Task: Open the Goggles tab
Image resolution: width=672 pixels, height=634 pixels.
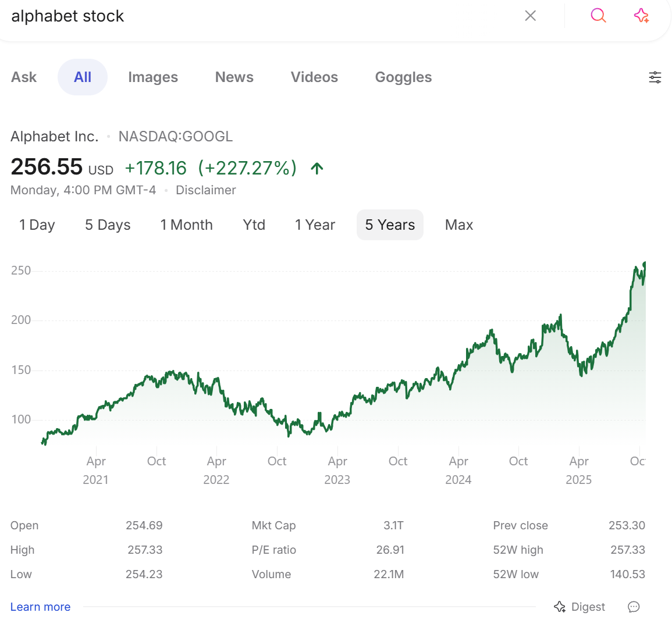Action: click(403, 77)
